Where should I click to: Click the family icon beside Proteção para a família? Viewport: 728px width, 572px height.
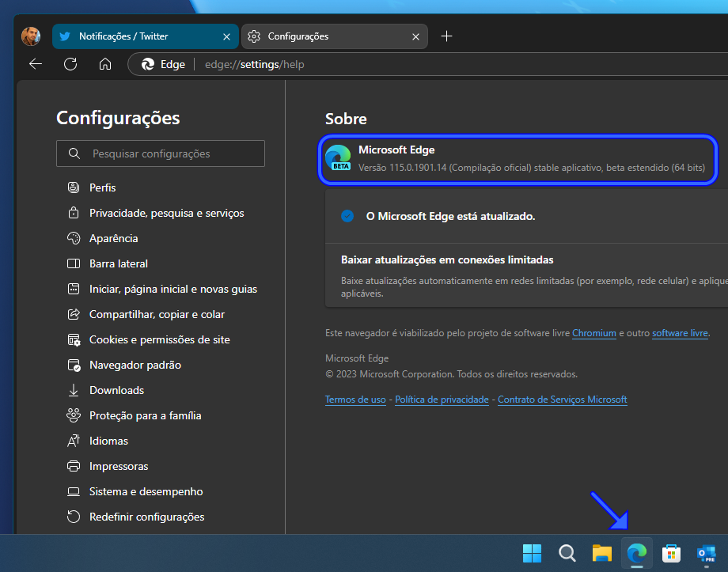click(74, 415)
